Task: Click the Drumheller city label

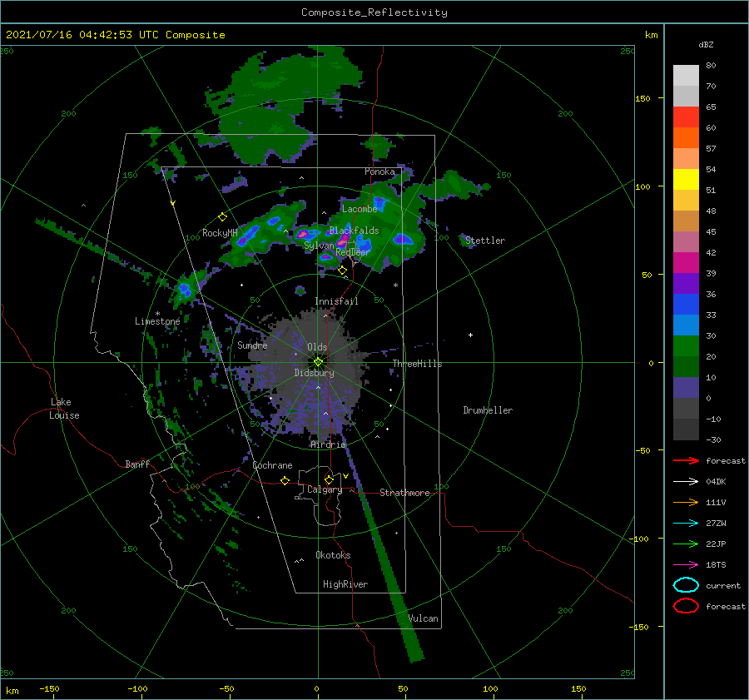Action: point(488,410)
